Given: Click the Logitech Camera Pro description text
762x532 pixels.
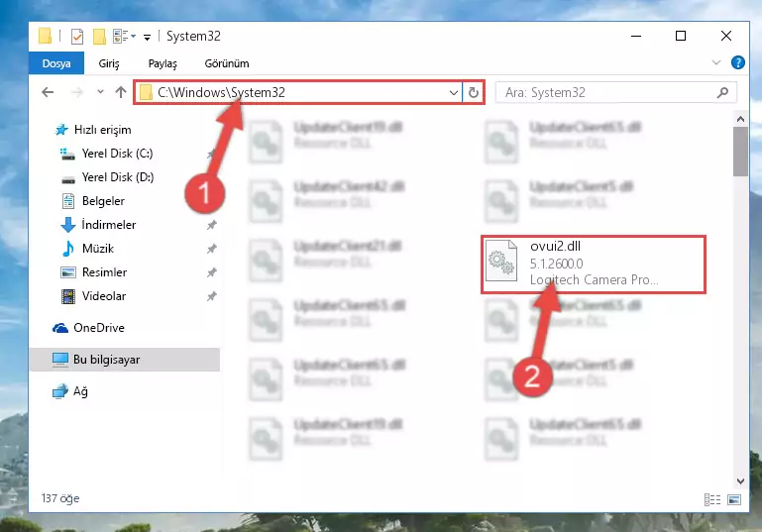Looking at the screenshot, I should (x=594, y=279).
